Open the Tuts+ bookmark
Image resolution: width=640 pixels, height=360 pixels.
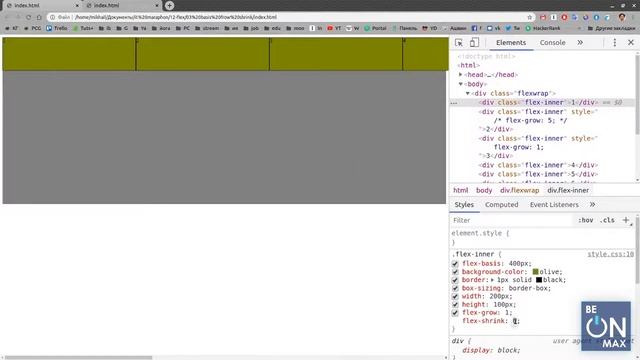point(83,28)
